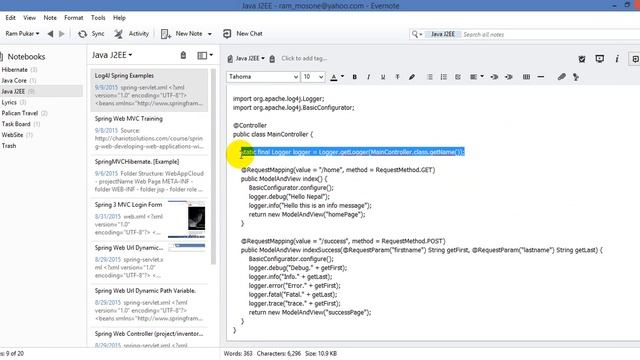The image size is (640, 360).
Task: Insert a bulleted list
Action: pos(429,77)
